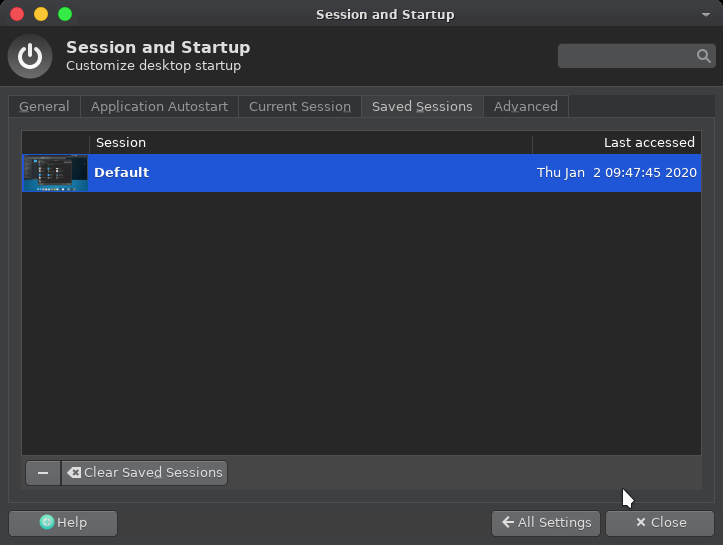Click the Help button's round icon

[x=46, y=522]
